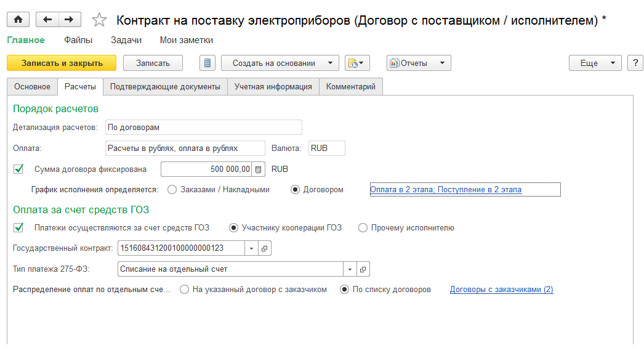Switch to the «Подтверждающие документы» tab
The width and height of the screenshot is (644, 350).
pyautogui.click(x=165, y=87)
